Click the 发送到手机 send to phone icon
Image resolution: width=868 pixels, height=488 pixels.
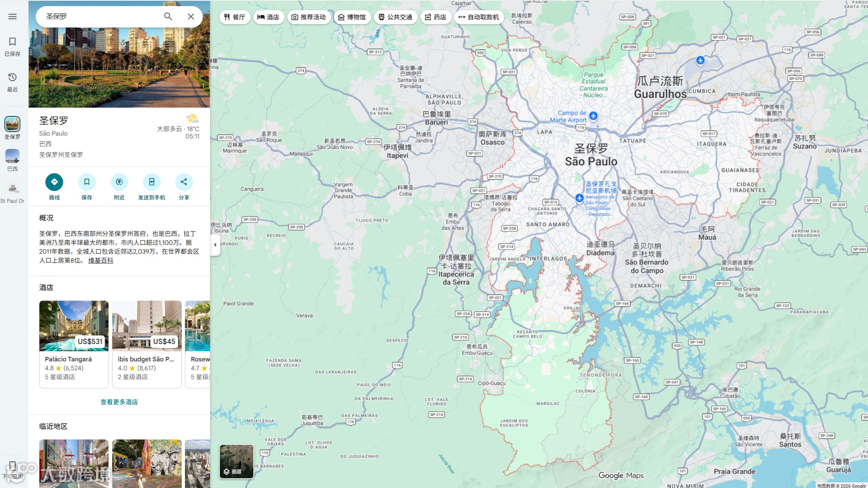(x=151, y=182)
